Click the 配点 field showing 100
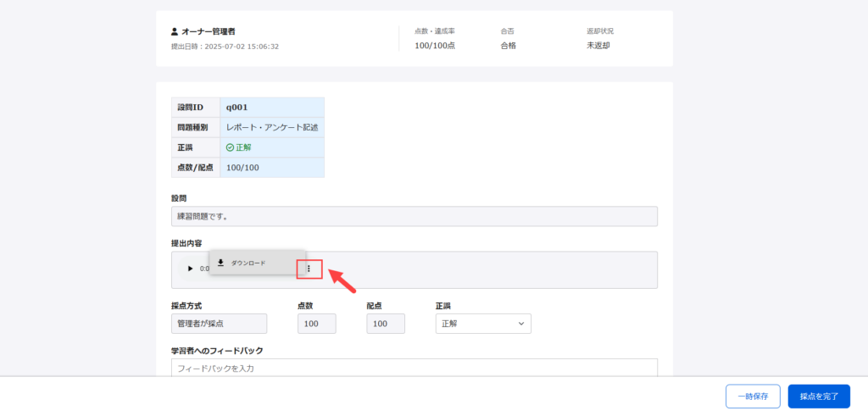This screenshot has height=416, width=868. pos(386,324)
